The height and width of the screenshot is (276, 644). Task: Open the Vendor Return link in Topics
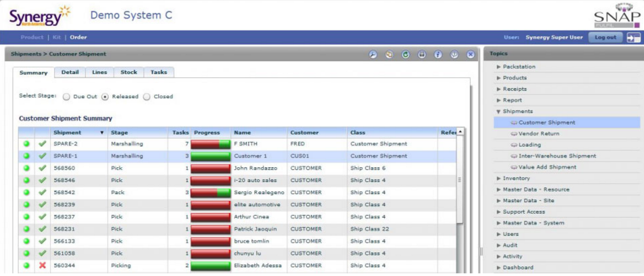point(539,134)
